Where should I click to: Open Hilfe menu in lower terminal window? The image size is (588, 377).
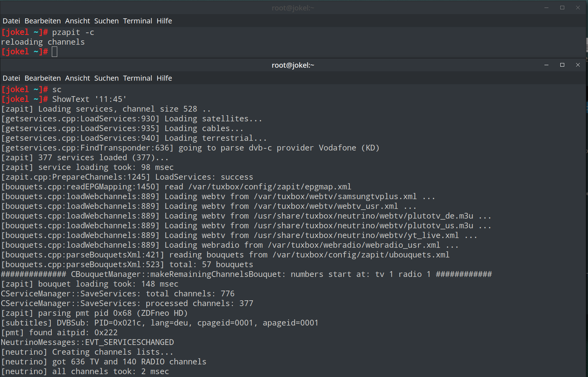coord(164,78)
